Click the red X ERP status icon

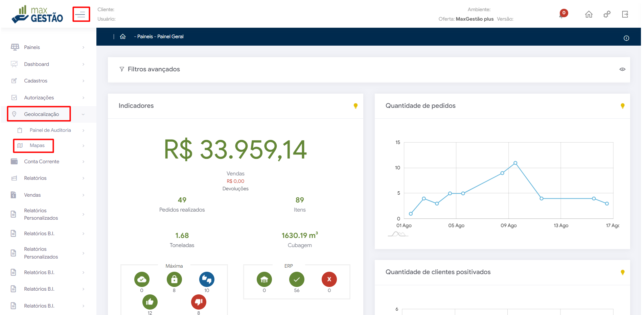coord(329,279)
